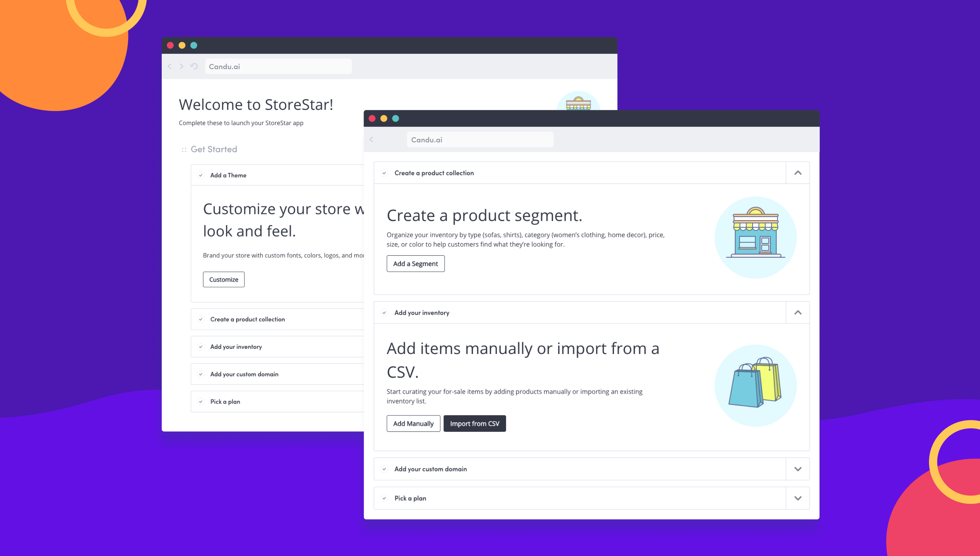Toggle check circle for Add your custom domain, front window
This screenshot has height=556, width=980.
[384, 469]
